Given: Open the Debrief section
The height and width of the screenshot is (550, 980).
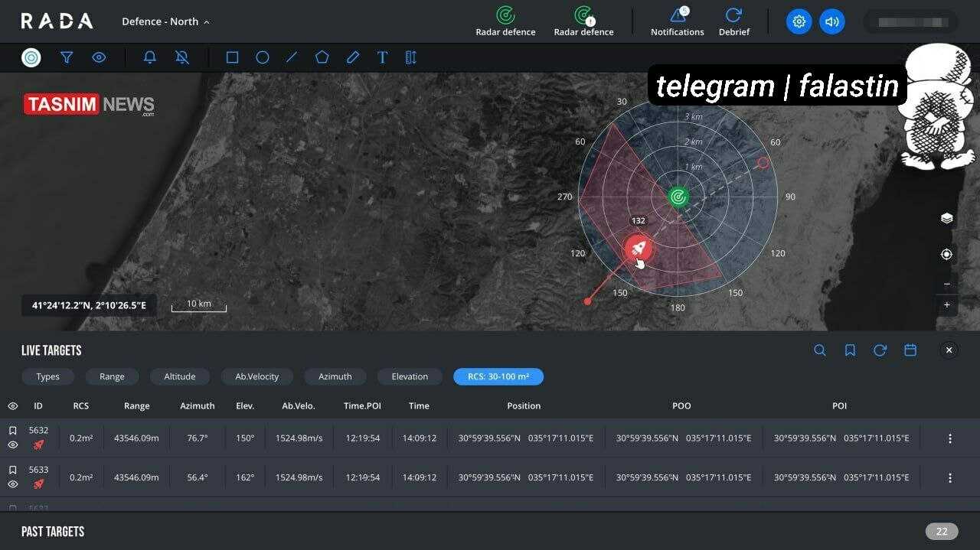Looking at the screenshot, I should [733, 21].
